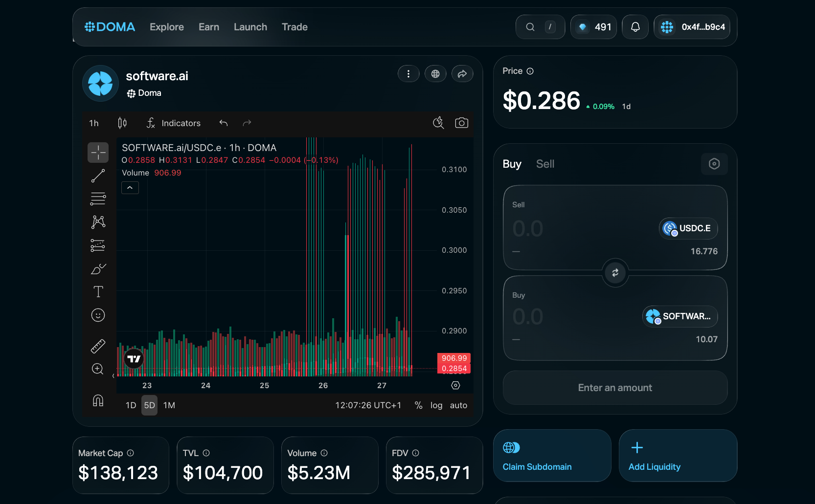Viewport: 815px width, 504px height.
Task: Toggle log scale on the chart
Action: [x=436, y=405]
